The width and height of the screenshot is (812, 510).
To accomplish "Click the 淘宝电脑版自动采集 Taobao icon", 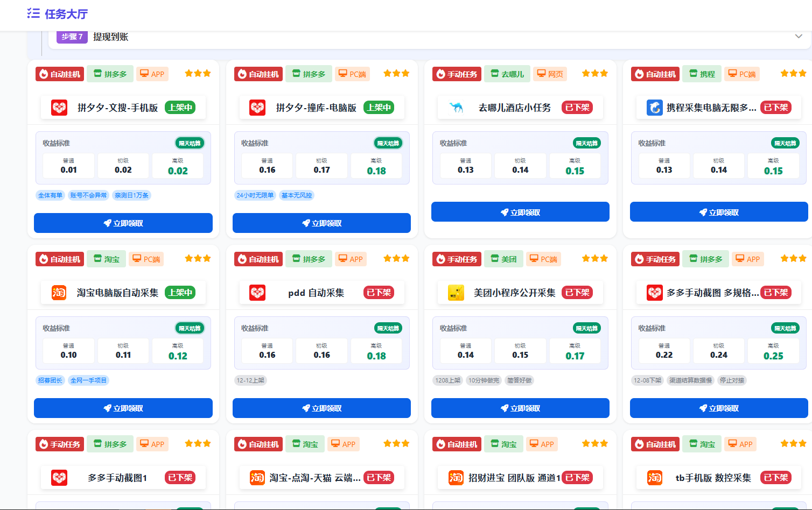I will tap(59, 293).
